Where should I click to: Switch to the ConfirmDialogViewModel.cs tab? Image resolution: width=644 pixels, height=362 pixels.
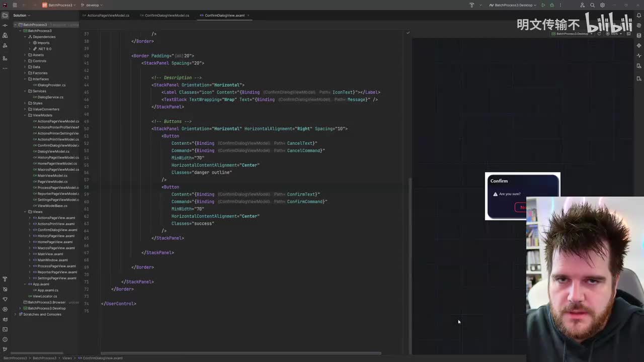click(x=165, y=16)
